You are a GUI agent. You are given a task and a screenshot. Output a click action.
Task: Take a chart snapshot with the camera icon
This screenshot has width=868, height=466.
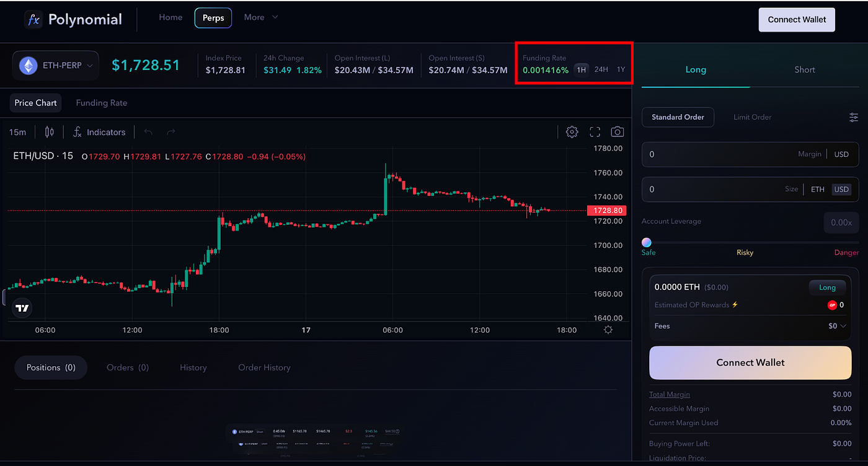pos(617,131)
